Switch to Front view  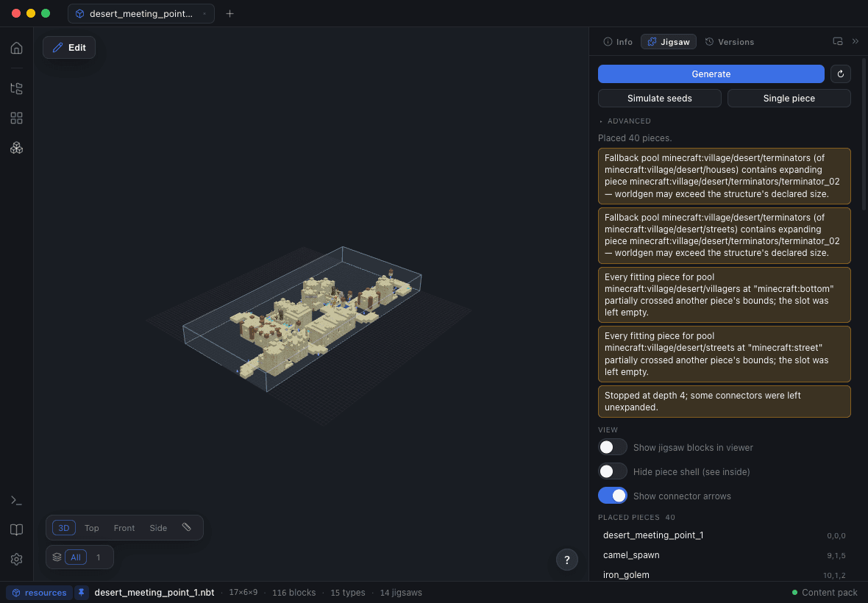pyautogui.click(x=124, y=528)
